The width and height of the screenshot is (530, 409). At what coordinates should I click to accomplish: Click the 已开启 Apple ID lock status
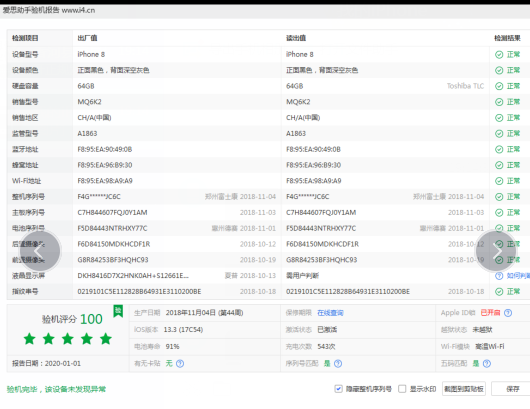[x=490, y=313]
